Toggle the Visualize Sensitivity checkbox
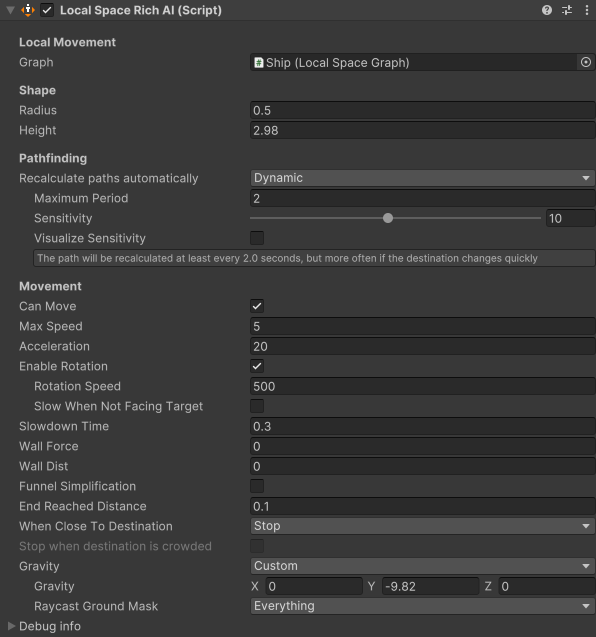Screen dimensions: 596x637 tap(257, 238)
